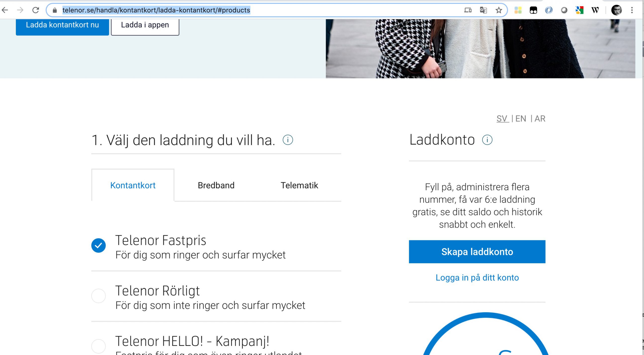Click text 'För dig som inte ringer och surfar mycket'
644x355 pixels.
pos(210,305)
